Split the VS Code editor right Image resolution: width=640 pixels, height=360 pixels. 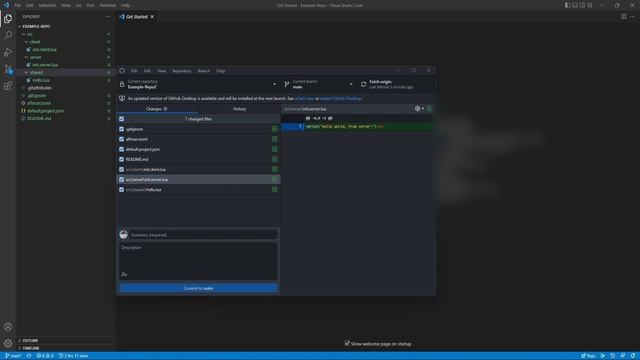point(624,17)
